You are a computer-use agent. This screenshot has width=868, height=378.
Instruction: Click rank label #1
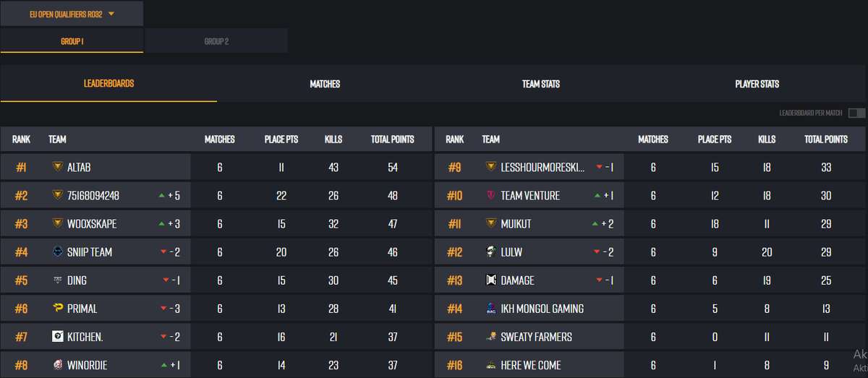point(21,167)
